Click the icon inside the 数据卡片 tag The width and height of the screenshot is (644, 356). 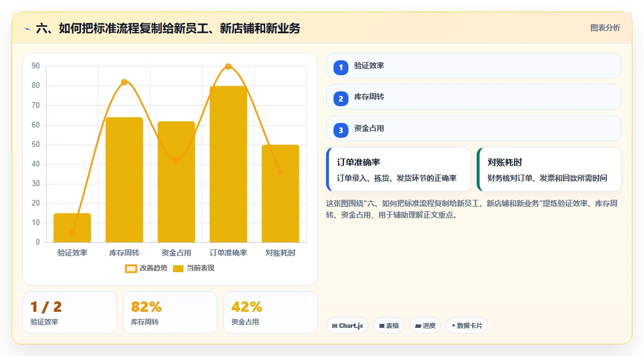[x=454, y=325]
